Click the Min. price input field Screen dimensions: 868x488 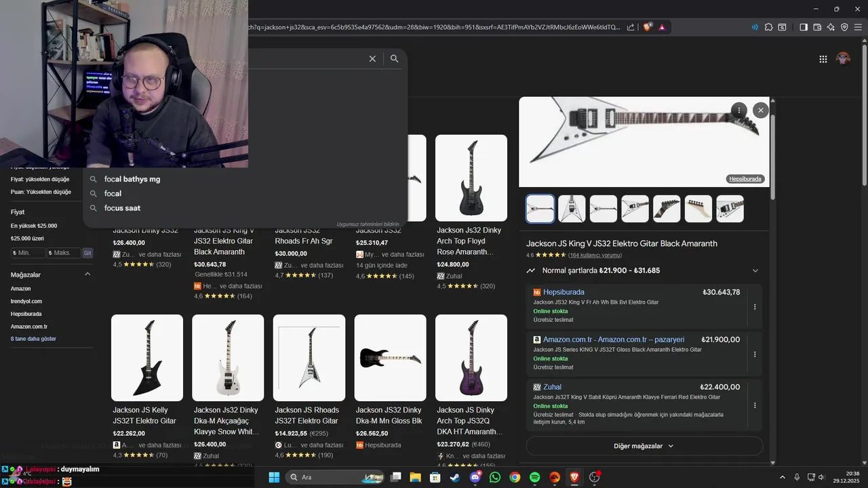(28, 253)
